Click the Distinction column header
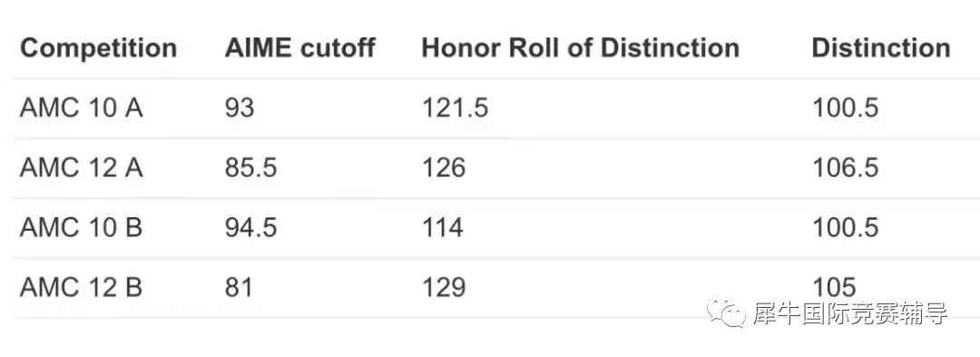980x357 pixels. pyautogui.click(x=881, y=48)
